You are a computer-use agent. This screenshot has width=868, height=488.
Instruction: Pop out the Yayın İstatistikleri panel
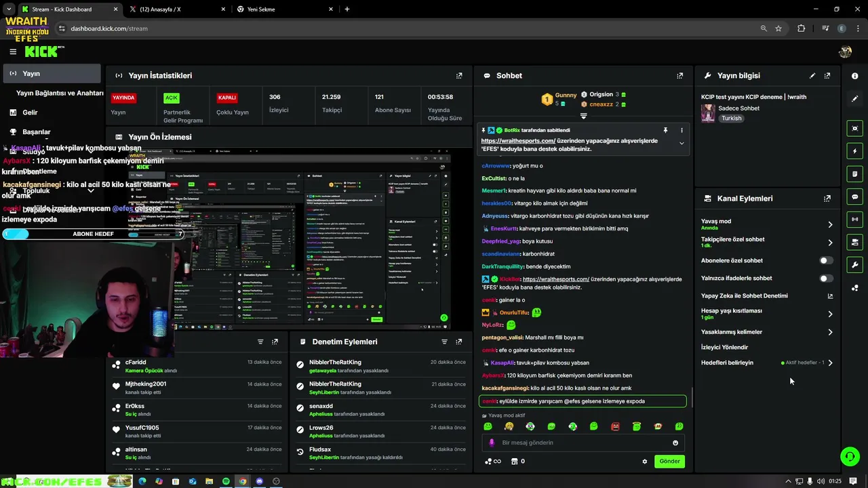click(459, 76)
